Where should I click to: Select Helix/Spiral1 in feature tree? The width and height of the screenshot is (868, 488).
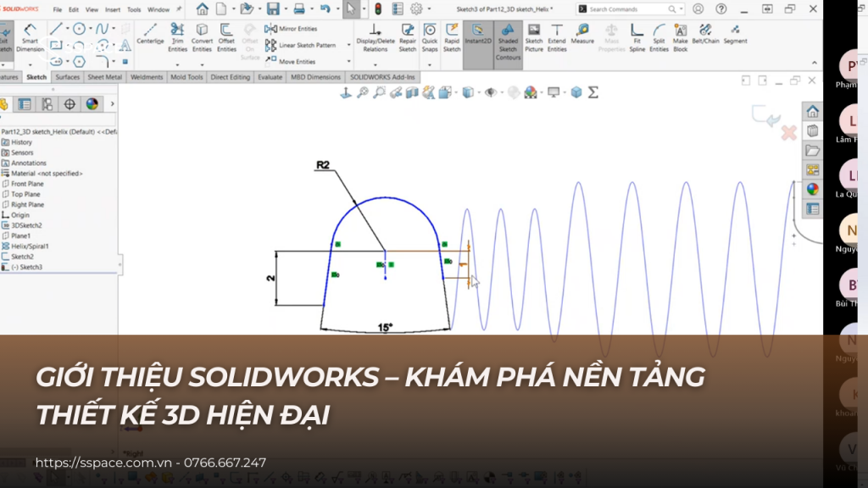pyautogui.click(x=25, y=247)
